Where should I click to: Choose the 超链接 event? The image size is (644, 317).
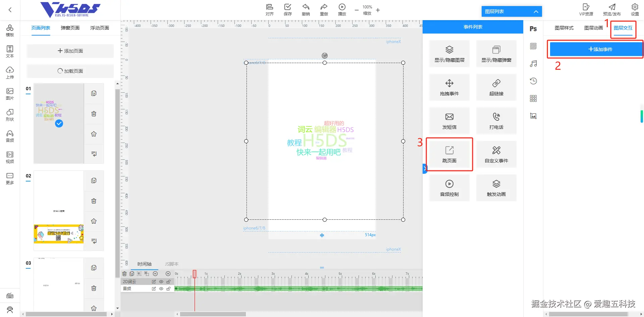496,87
